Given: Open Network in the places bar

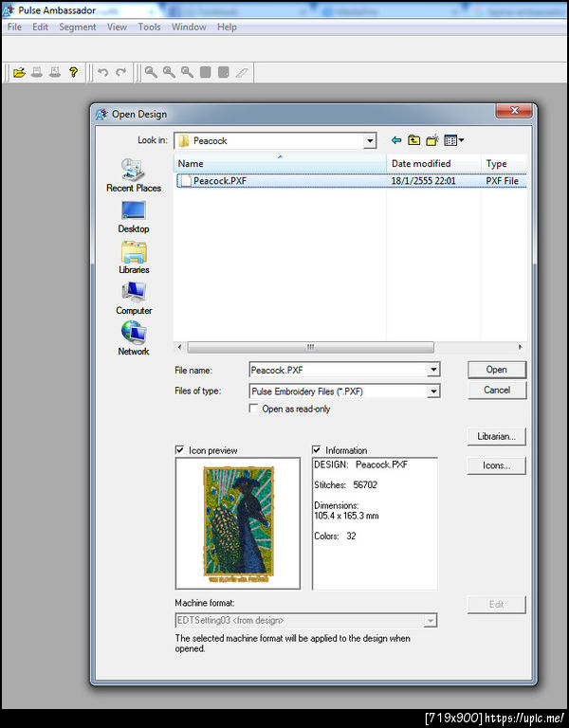Looking at the screenshot, I should [x=134, y=339].
